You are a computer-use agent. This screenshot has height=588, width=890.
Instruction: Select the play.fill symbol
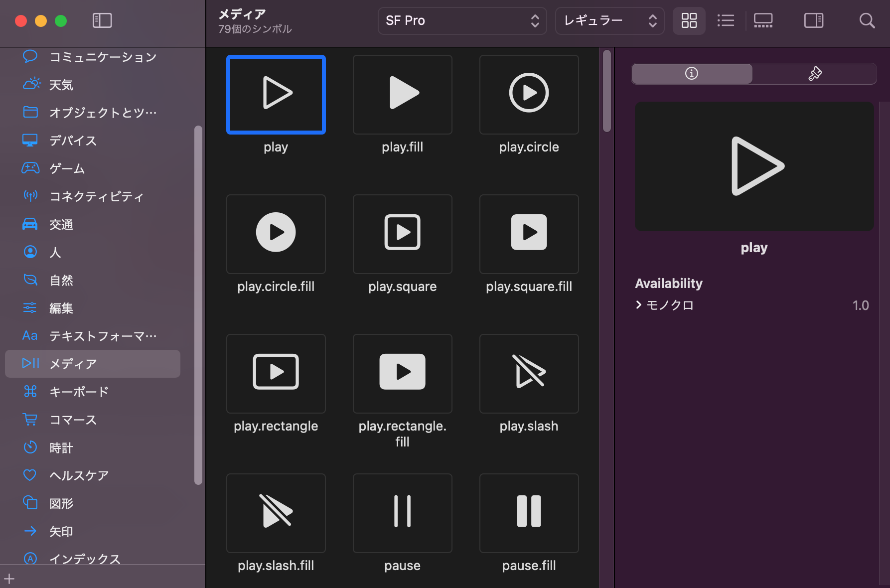pyautogui.click(x=403, y=95)
